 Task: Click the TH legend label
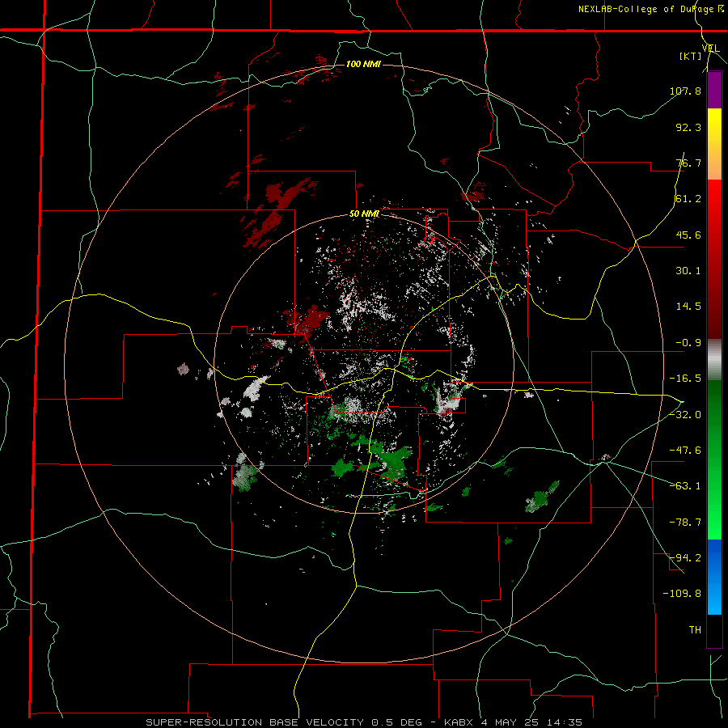pyautogui.click(x=695, y=630)
